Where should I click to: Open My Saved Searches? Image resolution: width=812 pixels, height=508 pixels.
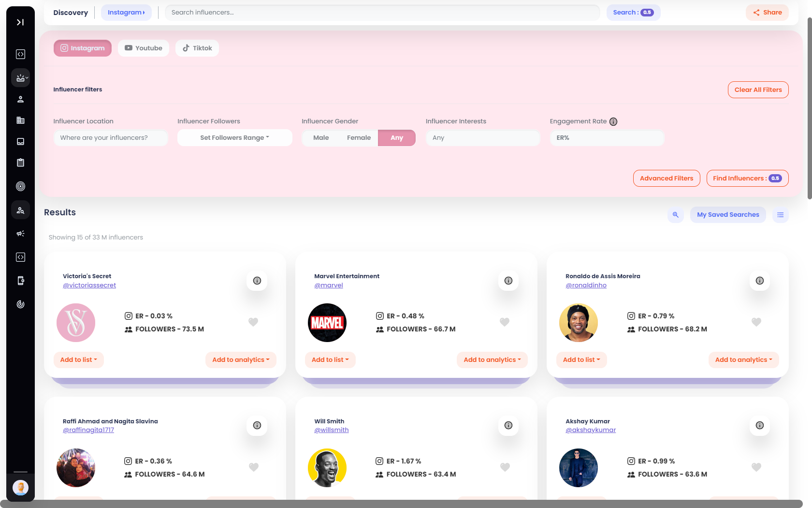728,215
